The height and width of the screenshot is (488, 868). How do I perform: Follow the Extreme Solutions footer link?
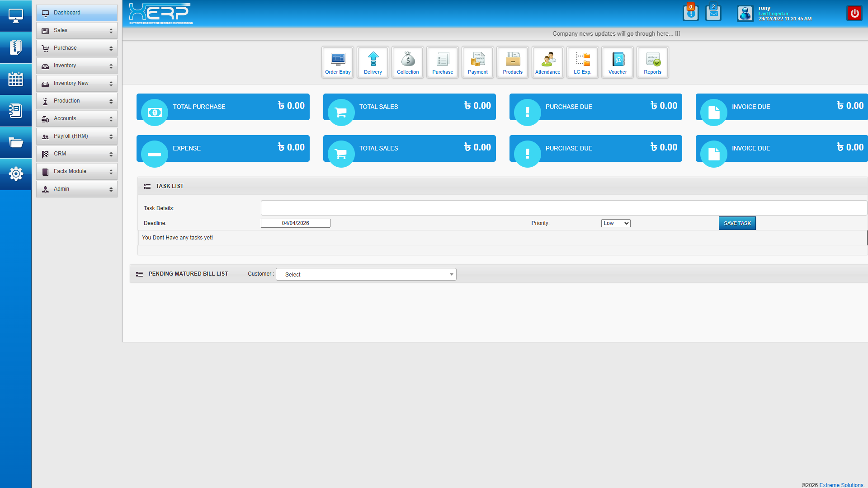[841, 485]
